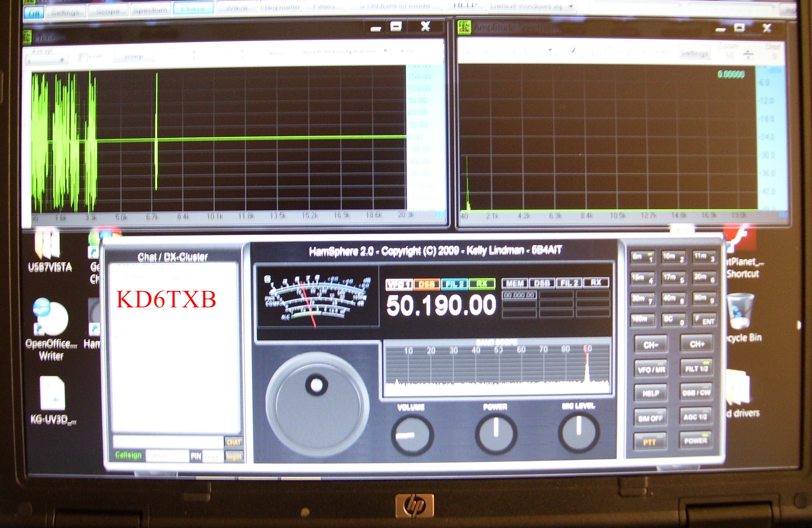Switch to the Phase tab

click(x=193, y=9)
